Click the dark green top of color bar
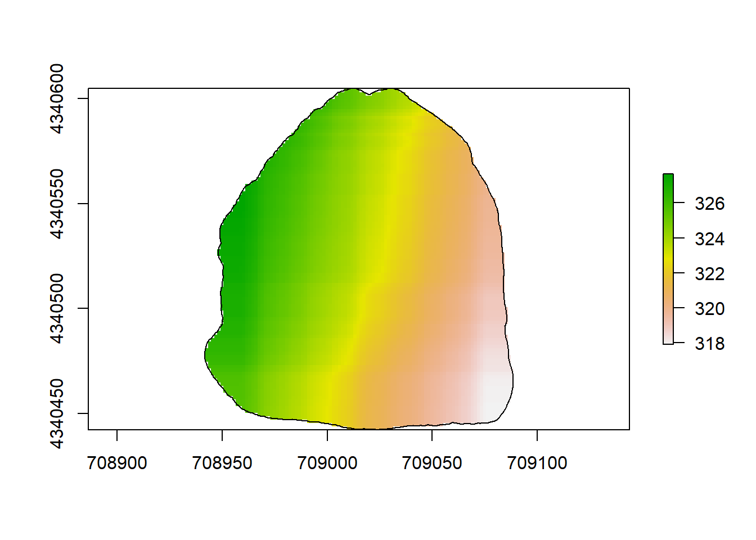Image resolution: width=756 pixels, height=540 pixels. pyautogui.click(x=668, y=179)
